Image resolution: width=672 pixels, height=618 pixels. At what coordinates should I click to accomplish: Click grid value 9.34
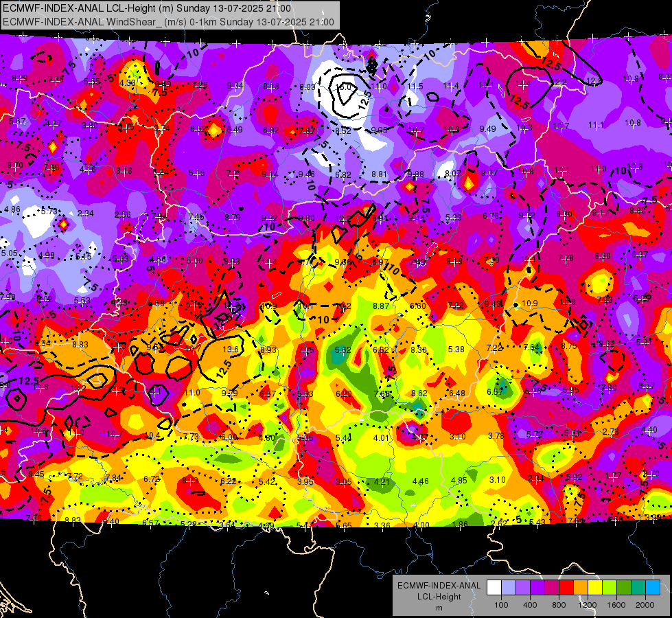pyautogui.click(x=235, y=86)
